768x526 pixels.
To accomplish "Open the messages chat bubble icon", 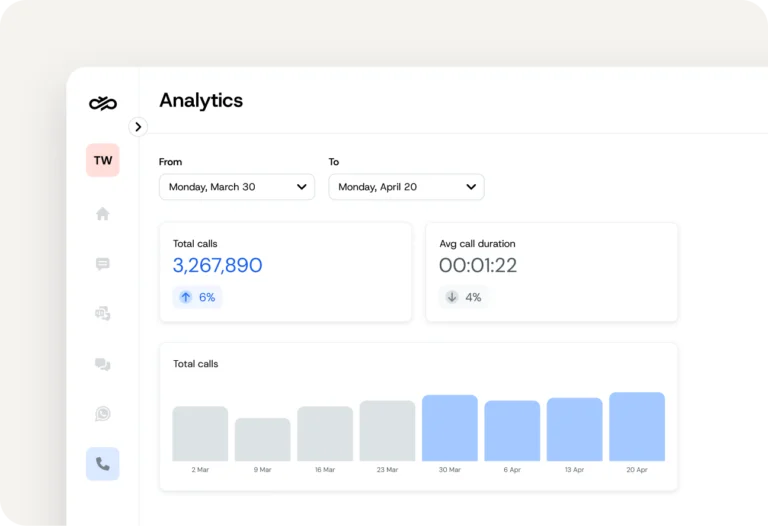I will (102, 264).
